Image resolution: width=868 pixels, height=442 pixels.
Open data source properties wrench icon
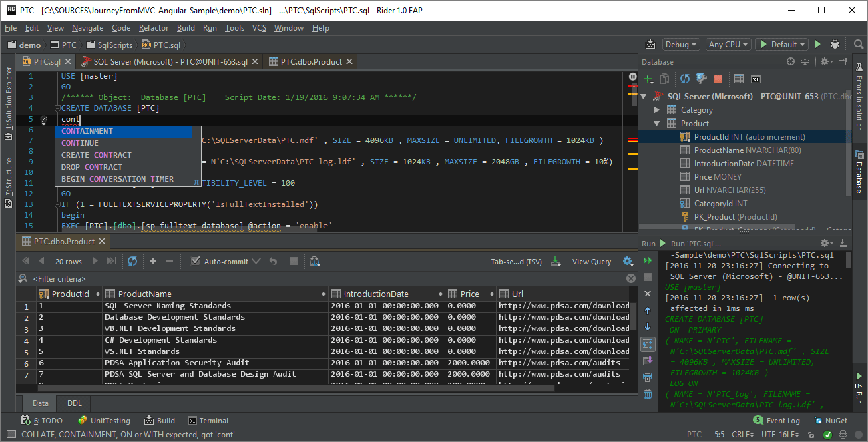702,79
